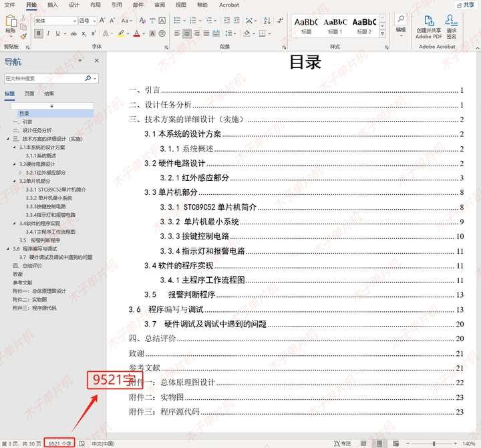Click the Clear Formatting icon
The width and height of the screenshot is (481, 448).
(143, 21)
